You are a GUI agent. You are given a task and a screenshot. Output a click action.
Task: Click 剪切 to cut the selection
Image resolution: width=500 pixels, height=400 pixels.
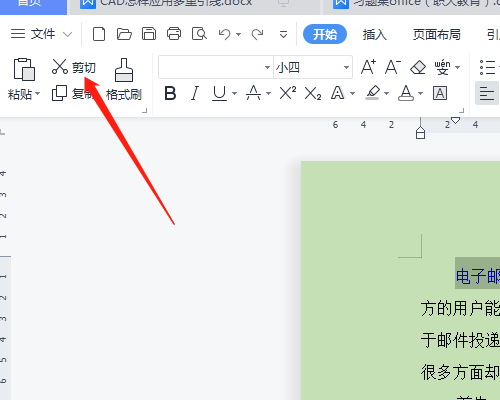[x=74, y=67]
